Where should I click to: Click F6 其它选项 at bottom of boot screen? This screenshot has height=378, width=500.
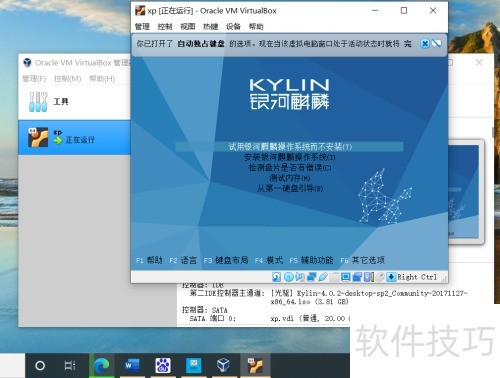click(x=363, y=260)
